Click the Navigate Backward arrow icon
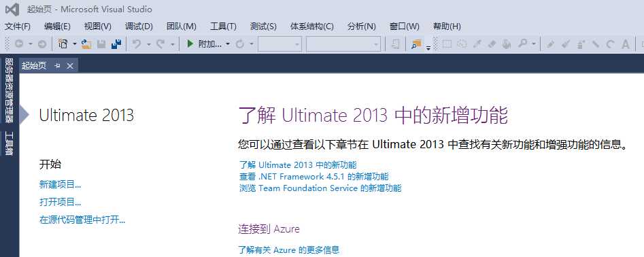 tap(19, 44)
